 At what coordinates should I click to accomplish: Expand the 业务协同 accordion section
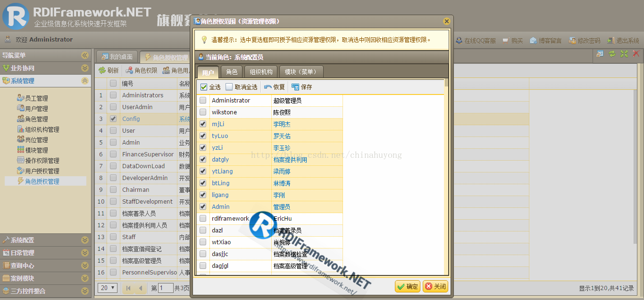84,68
